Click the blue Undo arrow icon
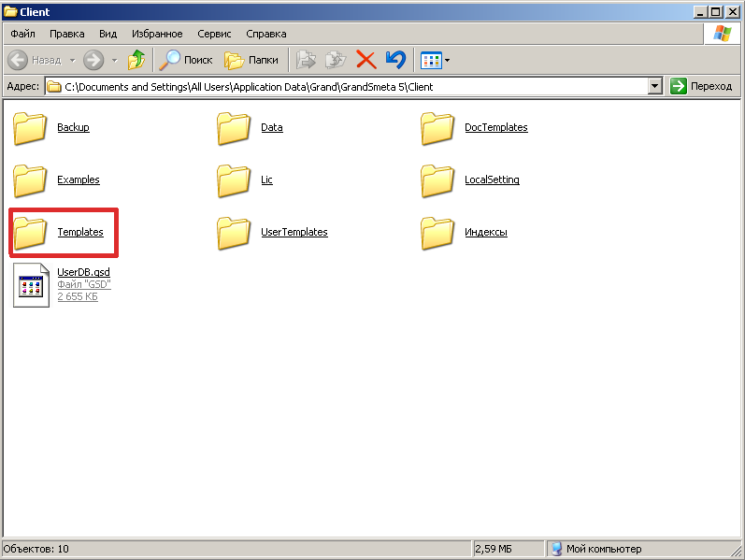This screenshot has height=560, width=745. [x=395, y=60]
